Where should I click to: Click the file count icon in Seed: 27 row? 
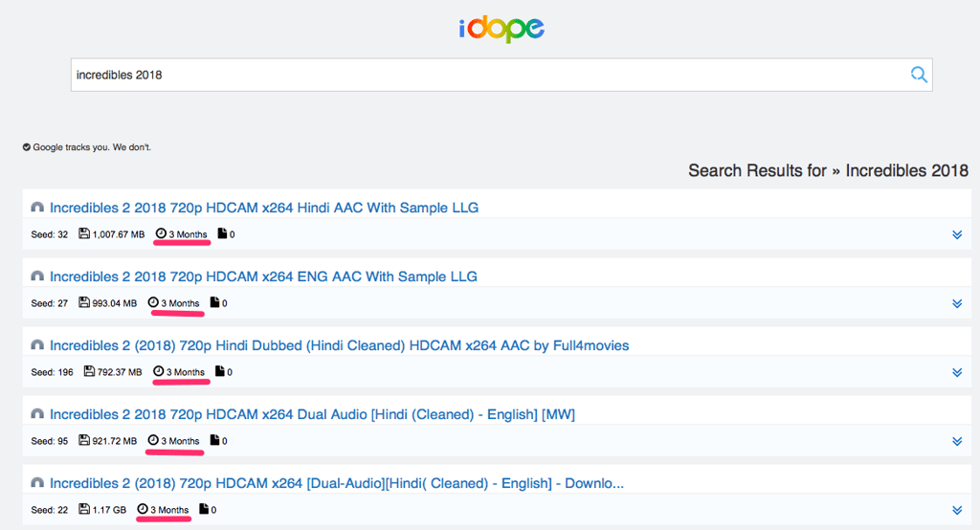tap(214, 302)
